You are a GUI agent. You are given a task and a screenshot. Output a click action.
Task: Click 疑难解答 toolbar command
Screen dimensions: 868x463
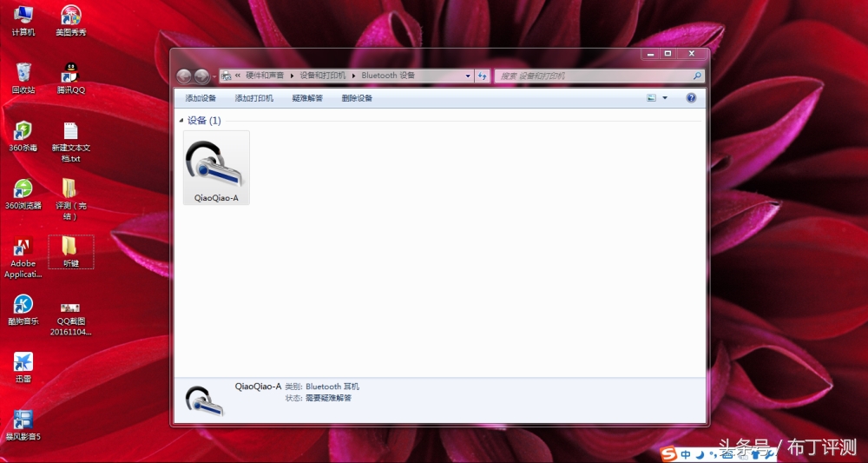pos(307,98)
